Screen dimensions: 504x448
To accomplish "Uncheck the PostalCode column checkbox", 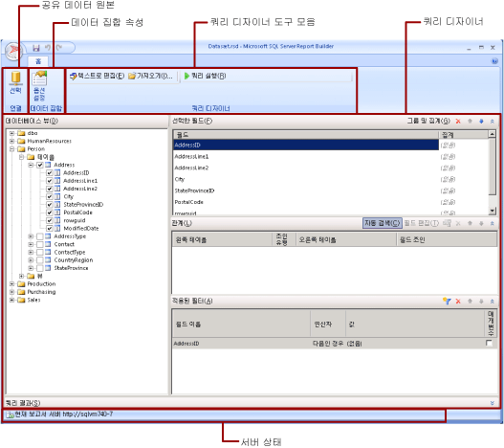I will (49, 213).
